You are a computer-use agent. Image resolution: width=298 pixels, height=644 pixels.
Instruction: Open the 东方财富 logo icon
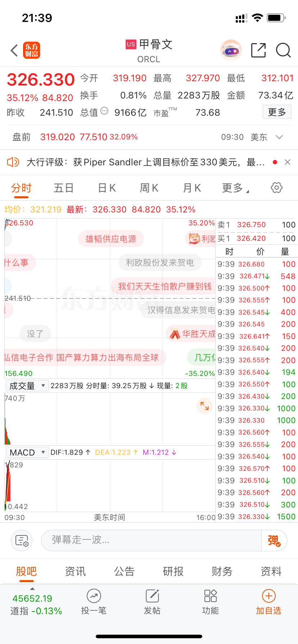tap(32, 50)
